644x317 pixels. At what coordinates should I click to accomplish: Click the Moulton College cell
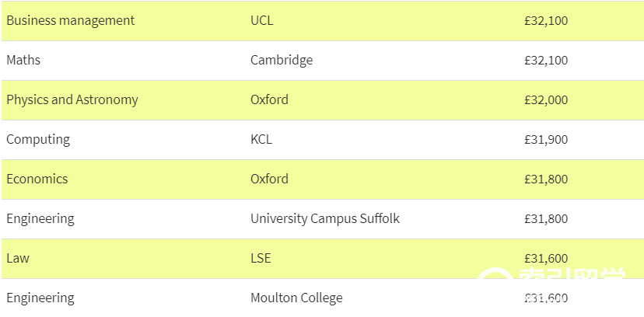pos(296,298)
